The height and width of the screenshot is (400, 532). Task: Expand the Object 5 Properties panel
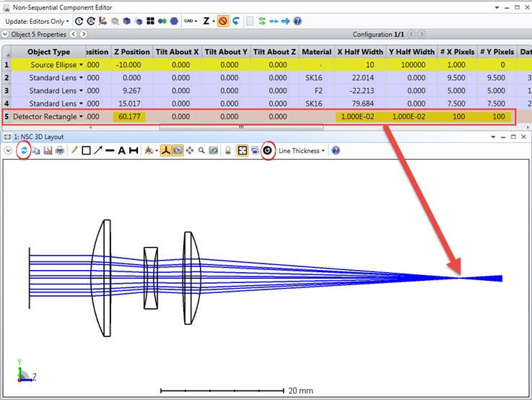pyautogui.click(x=5, y=34)
